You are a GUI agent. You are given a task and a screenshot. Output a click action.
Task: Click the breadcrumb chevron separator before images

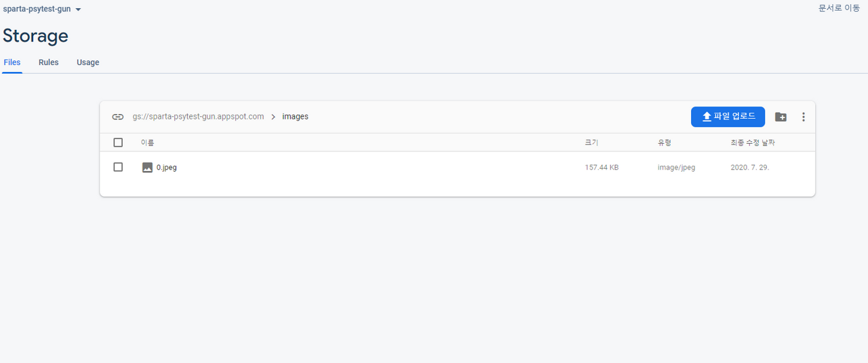pos(273,117)
